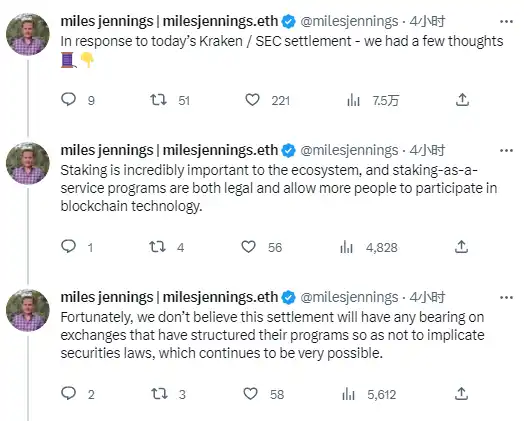Share the staking-as-a-service tweet
Image resolution: width=524 pixels, height=421 pixels.
(462, 247)
